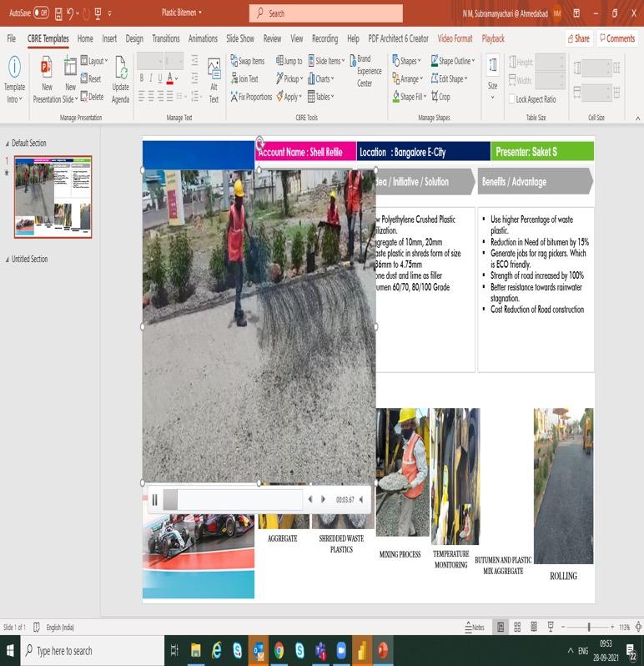Image resolution: width=644 pixels, height=666 pixels.
Task: Open the Alt Text tool
Action: click(x=214, y=81)
